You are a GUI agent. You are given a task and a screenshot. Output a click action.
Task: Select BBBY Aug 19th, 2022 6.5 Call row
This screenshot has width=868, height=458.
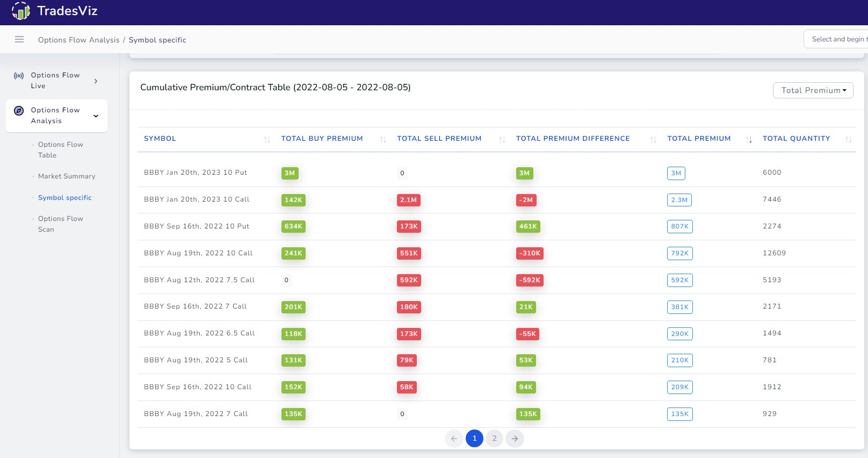[496, 334]
